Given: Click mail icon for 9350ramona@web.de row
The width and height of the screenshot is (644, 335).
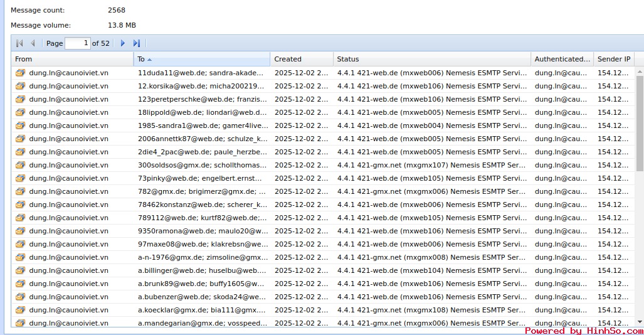Looking at the screenshot, I should (20, 231).
